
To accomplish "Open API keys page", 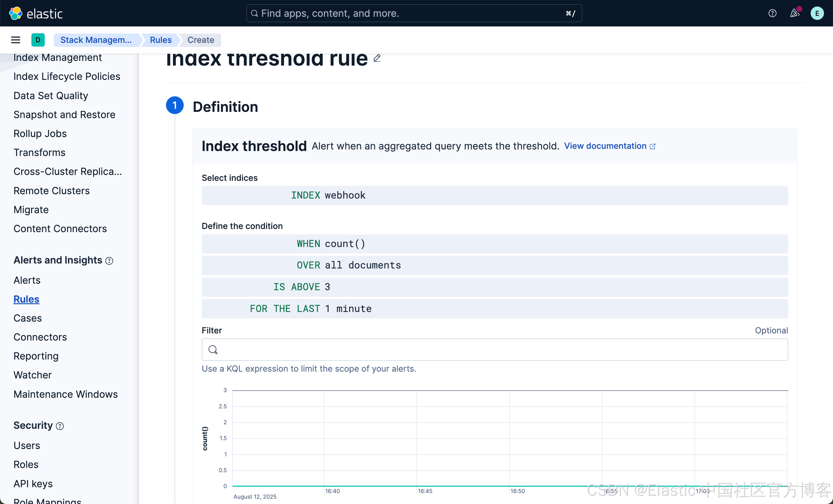I will tap(33, 484).
